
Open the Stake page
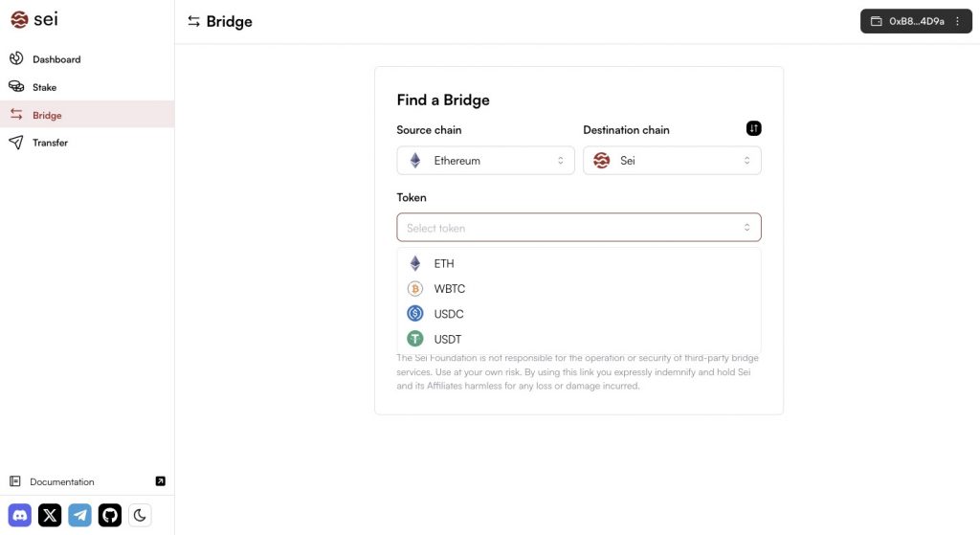point(44,87)
